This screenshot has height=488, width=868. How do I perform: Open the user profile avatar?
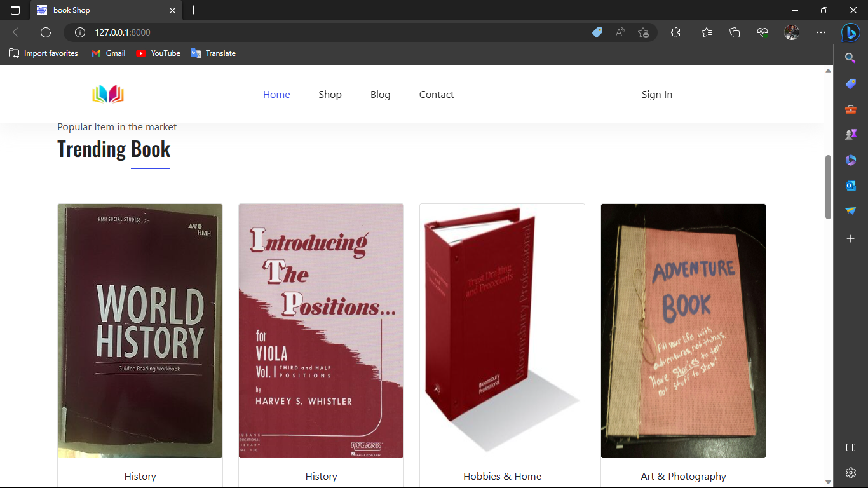click(x=791, y=32)
